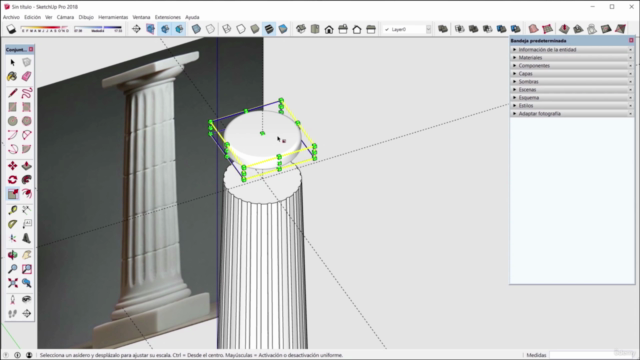Enable Shaded with Textures style
Viewport: 640px width, 360px height.
pos(269,29)
